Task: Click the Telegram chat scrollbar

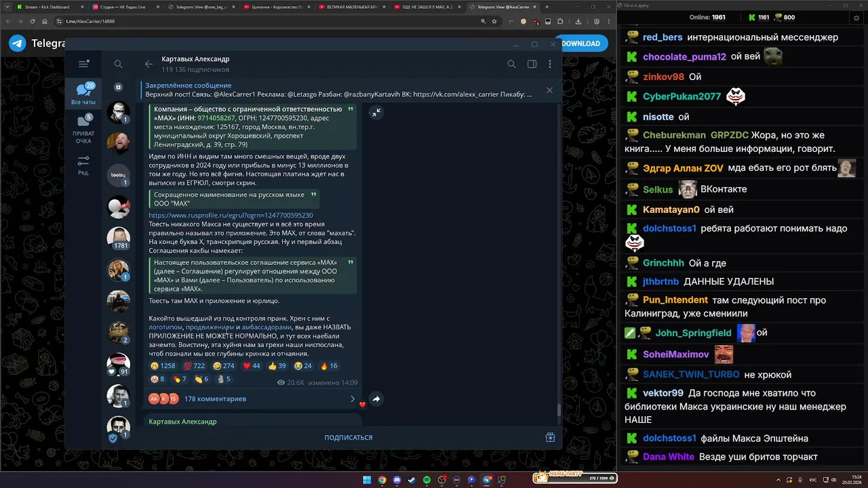Action: coord(559,410)
